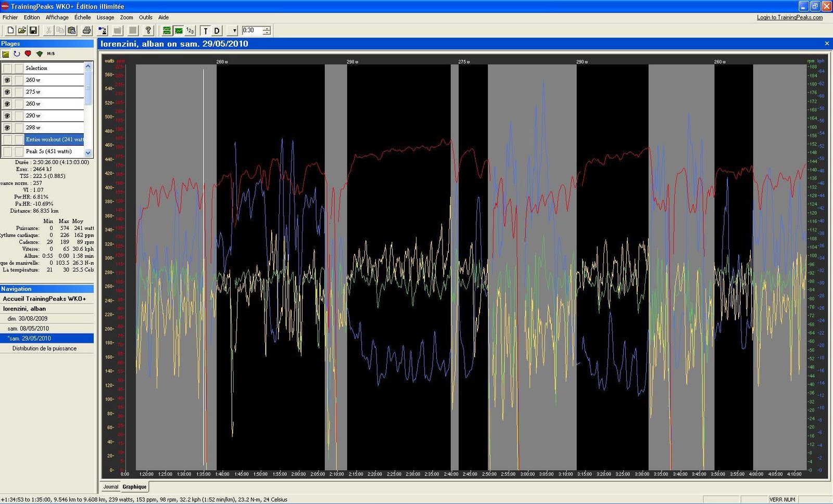Image resolution: width=833 pixels, height=504 pixels.
Task: Go to Accueil TrainingPeaks WKO+ in Navigation
Action: [x=44, y=299]
